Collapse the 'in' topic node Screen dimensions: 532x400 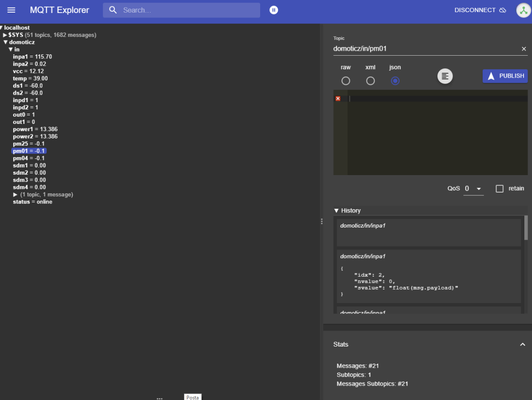point(10,49)
